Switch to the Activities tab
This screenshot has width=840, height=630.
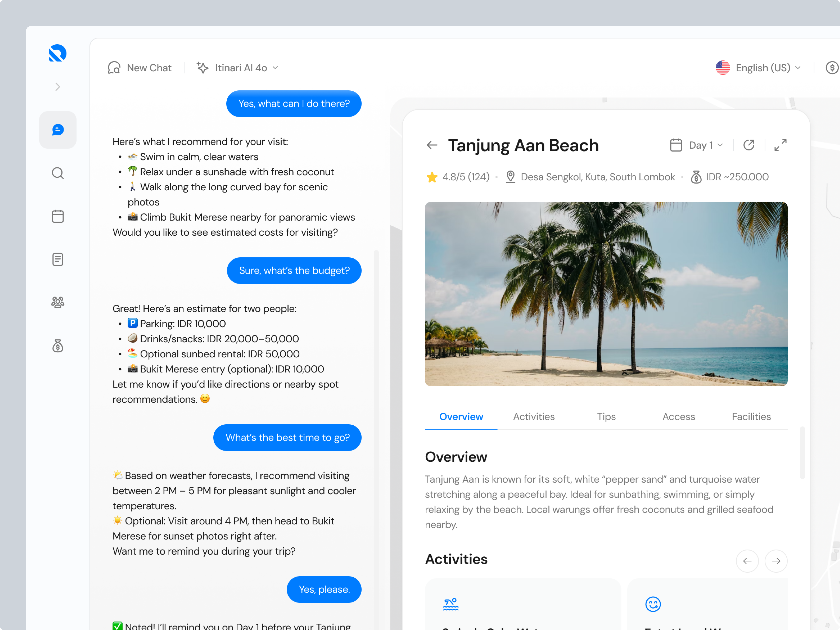[534, 416]
